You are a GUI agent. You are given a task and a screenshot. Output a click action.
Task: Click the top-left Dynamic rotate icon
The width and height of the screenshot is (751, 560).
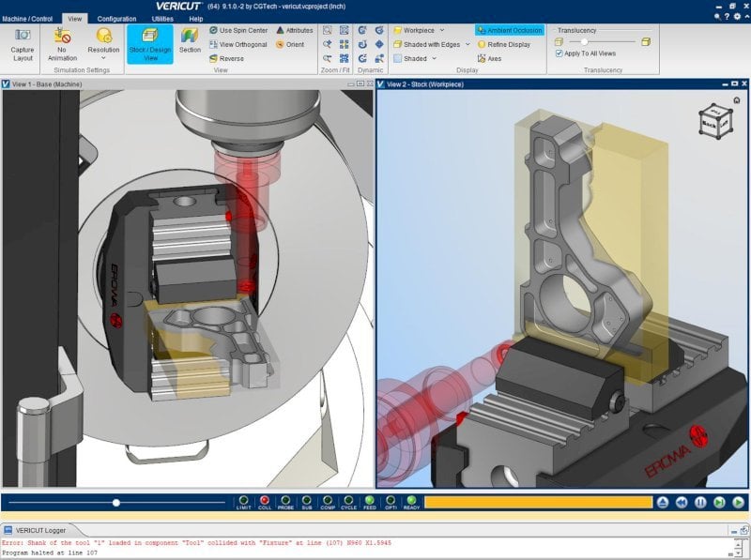tap(362, 30)
